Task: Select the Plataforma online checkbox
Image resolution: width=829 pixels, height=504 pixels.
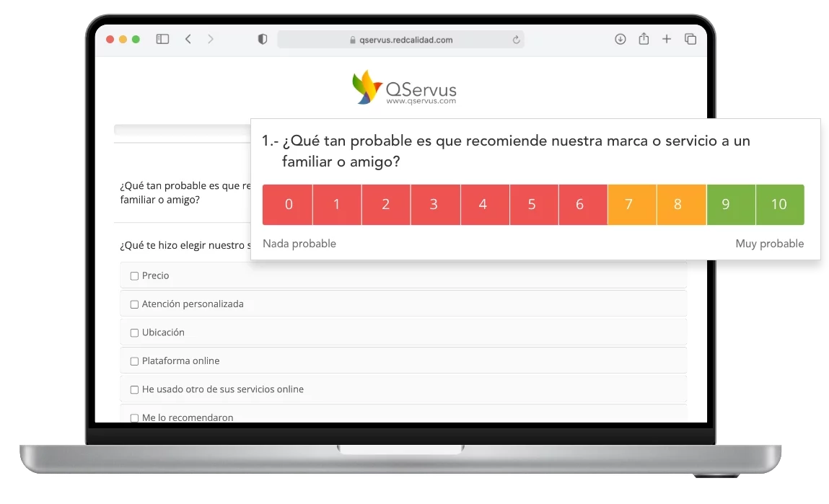Action: pyautogui.click(x=134, y=361)
